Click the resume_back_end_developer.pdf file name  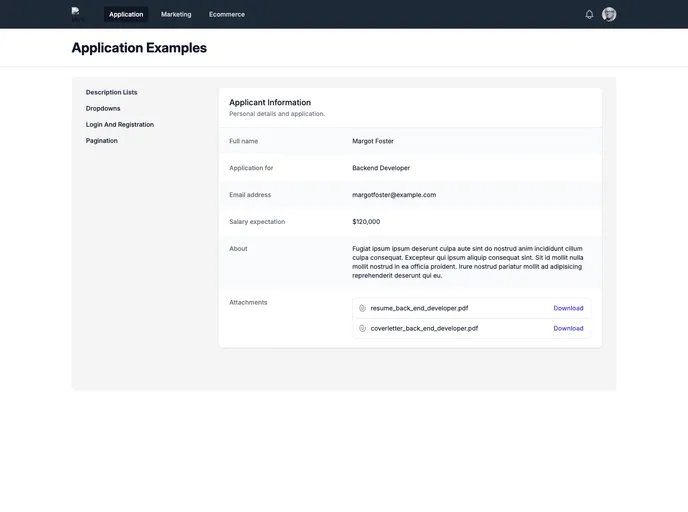[x=419, y=308]
